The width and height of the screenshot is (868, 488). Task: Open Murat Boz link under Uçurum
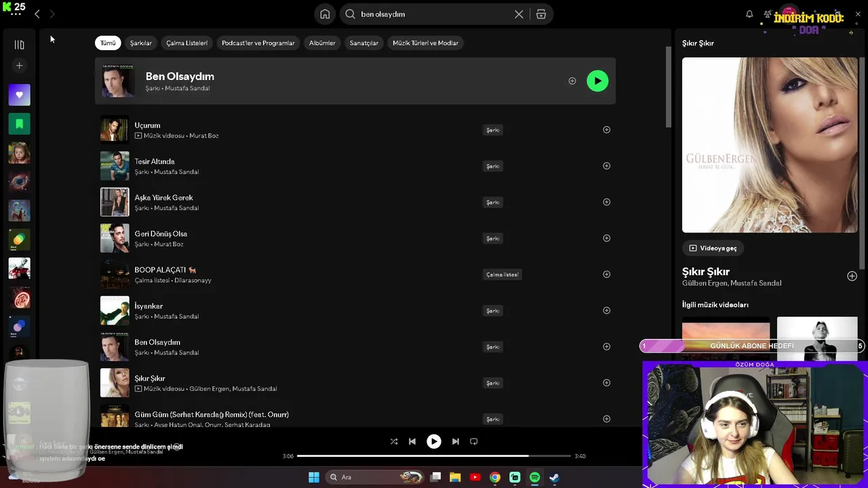pos(204,136)
